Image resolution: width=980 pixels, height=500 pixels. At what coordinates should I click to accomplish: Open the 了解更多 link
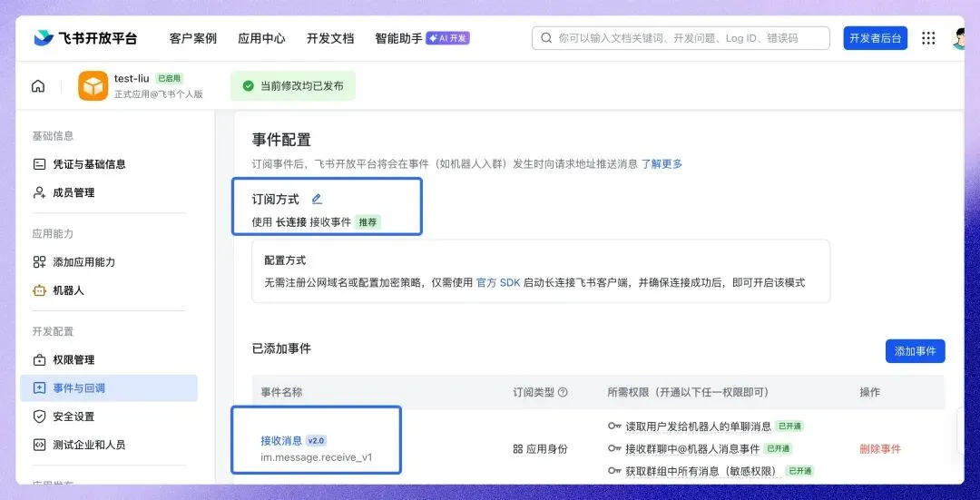coord(661,164)
